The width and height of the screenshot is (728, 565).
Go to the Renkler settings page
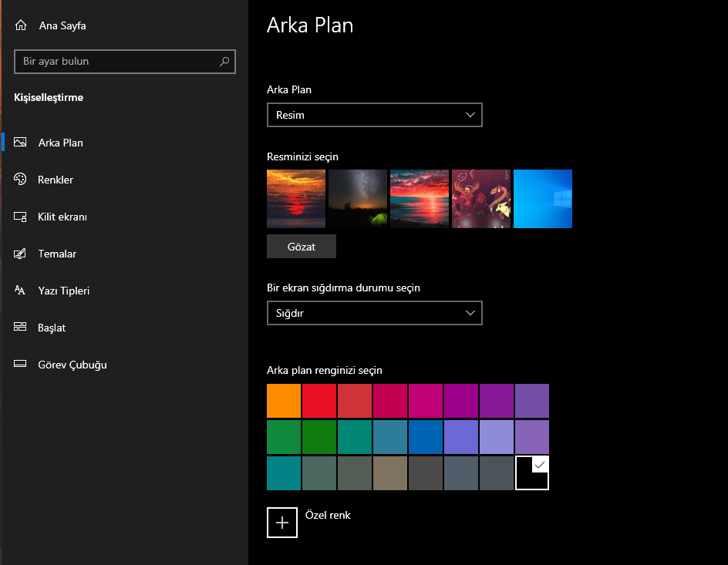[56, 180]
